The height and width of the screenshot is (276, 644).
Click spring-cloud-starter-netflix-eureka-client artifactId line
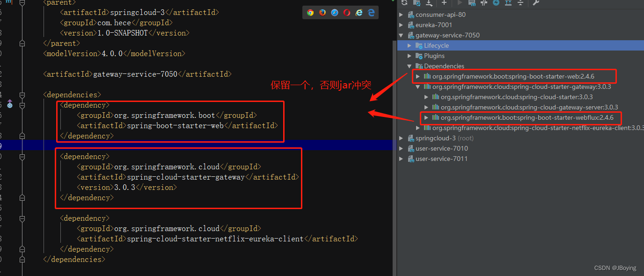217,239
